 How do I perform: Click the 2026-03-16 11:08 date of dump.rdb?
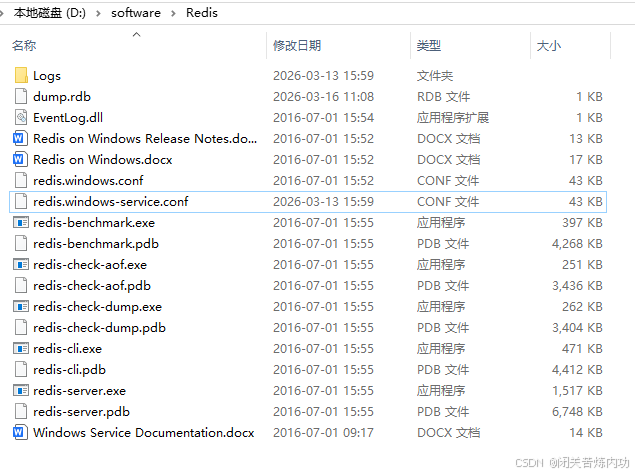(324, 97)
